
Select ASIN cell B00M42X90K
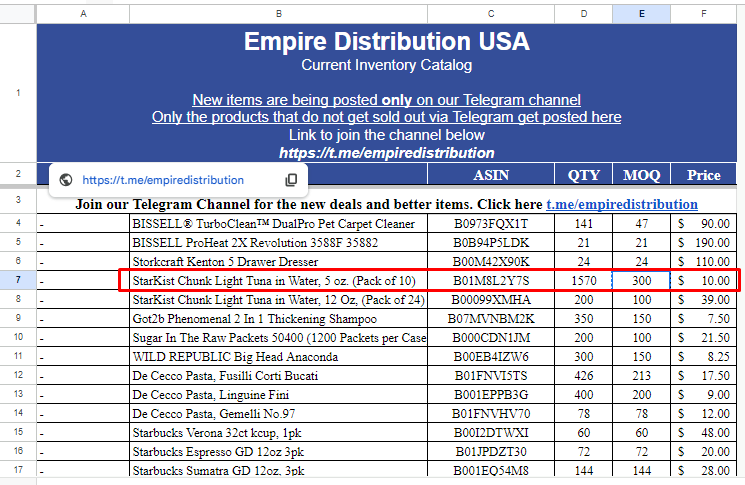(x=491, y=261)
